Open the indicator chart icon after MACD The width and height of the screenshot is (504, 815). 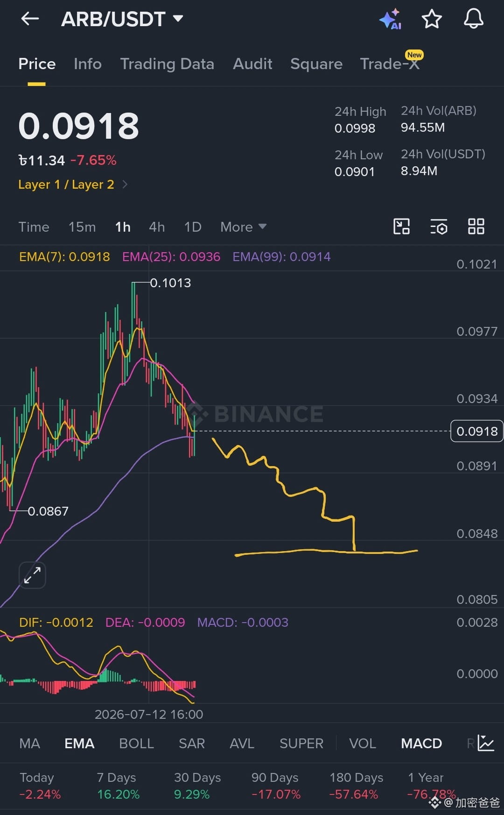point(486,743)
